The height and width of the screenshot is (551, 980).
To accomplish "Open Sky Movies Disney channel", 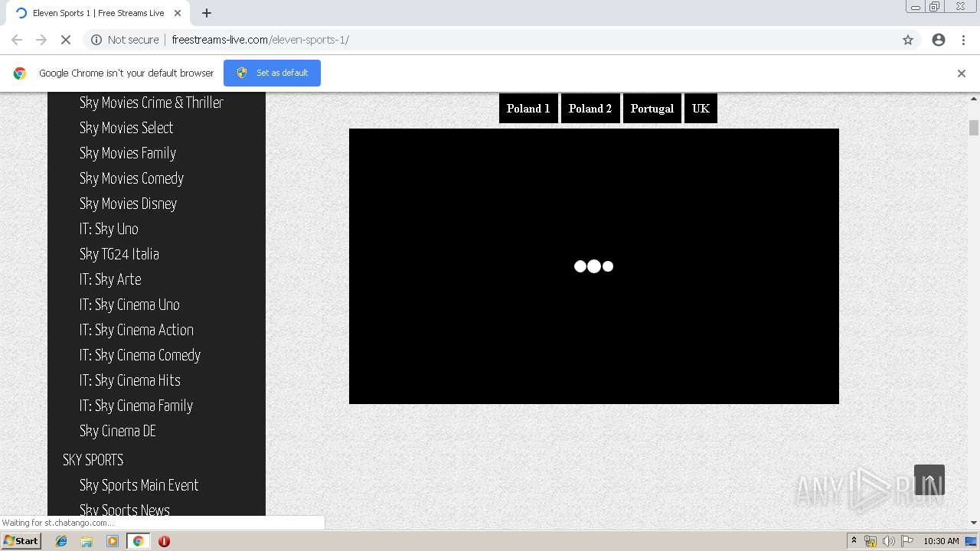I will [x=129, y=204].
